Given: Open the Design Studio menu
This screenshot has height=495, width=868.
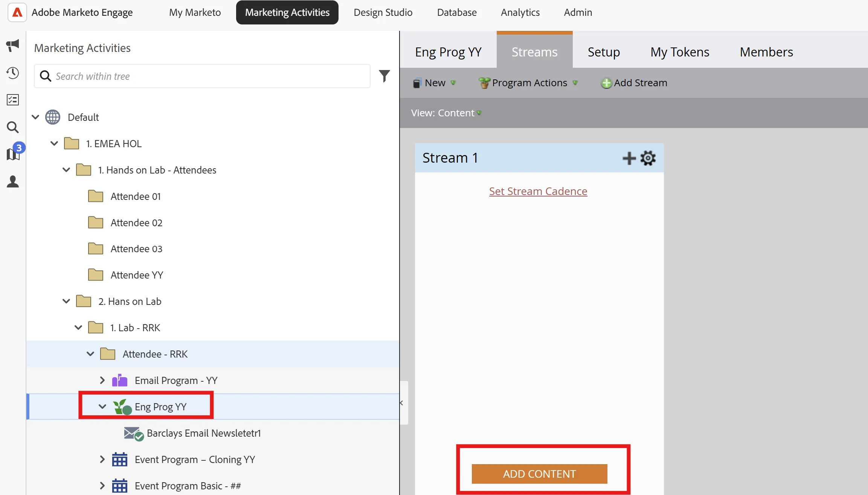Looking at the screenshot, I should coord(383,12).
